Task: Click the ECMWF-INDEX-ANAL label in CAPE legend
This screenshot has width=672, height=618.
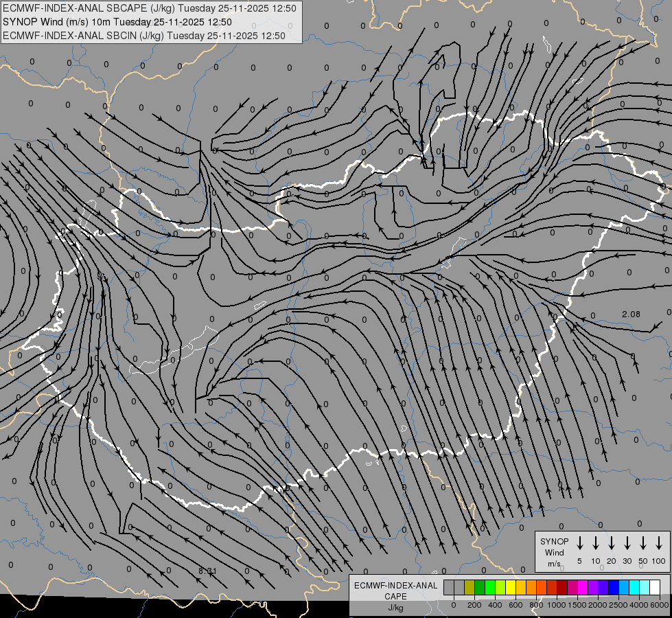Action: click(x=395, y=586)
